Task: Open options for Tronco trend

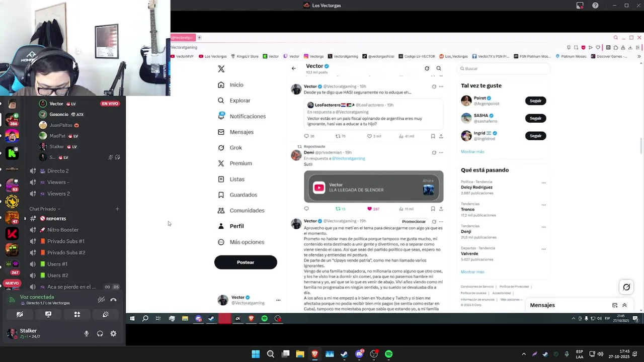Action: (x=543, y=205)
